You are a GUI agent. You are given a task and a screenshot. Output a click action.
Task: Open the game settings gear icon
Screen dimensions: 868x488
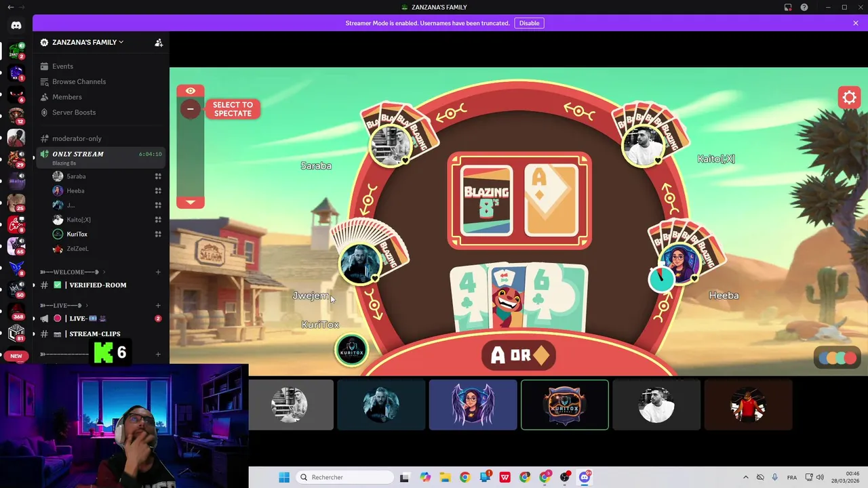pos(849,98)
